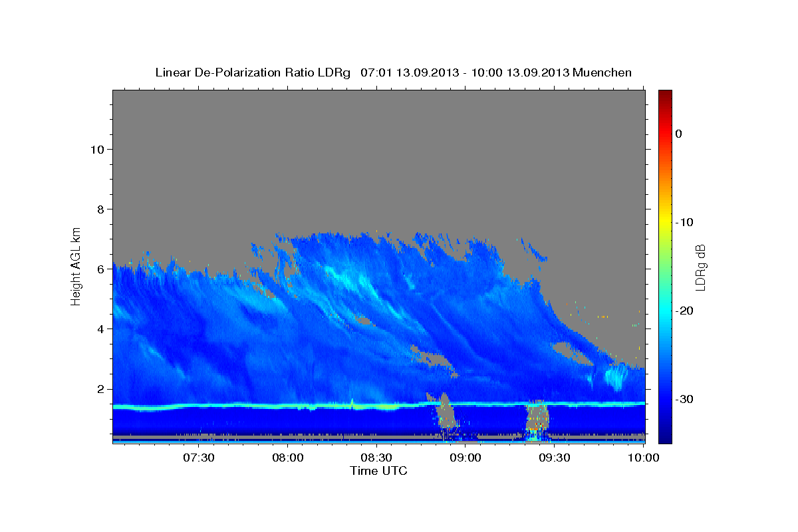Viewport: 798px width, 532px height.
Task: Click the 10:00 time tick label
Action: coord(643,458)
